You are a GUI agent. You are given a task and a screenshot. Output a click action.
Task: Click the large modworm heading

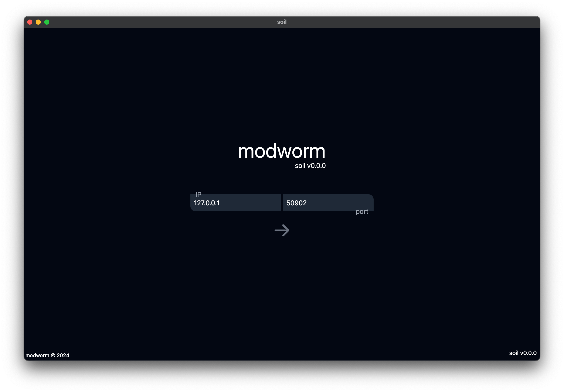(282, 151)
